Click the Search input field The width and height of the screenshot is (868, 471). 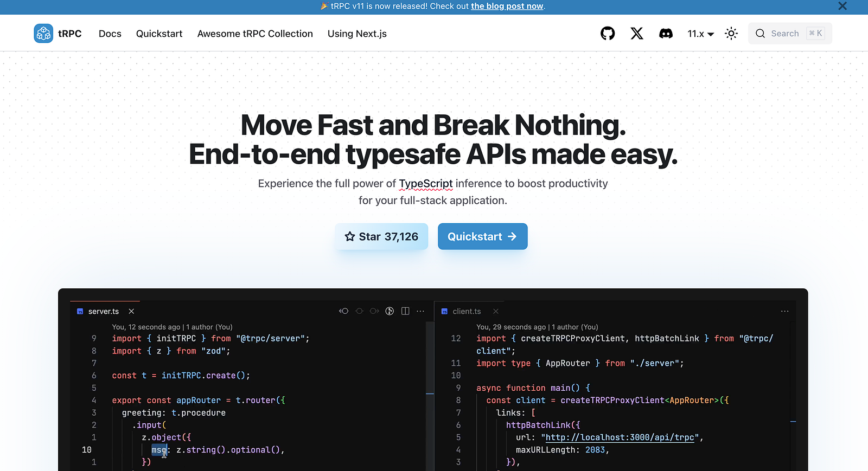click(790, 34)
